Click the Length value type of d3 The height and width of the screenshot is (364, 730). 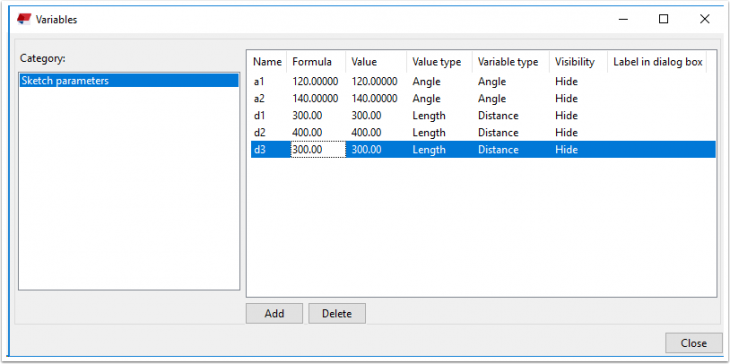point(429,150)
